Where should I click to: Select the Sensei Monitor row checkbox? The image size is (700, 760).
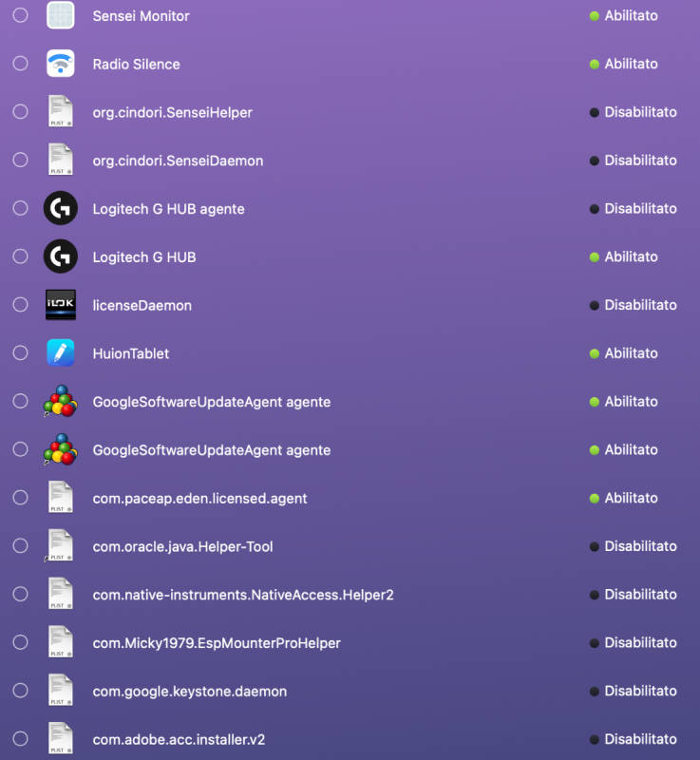coord(20,15)
